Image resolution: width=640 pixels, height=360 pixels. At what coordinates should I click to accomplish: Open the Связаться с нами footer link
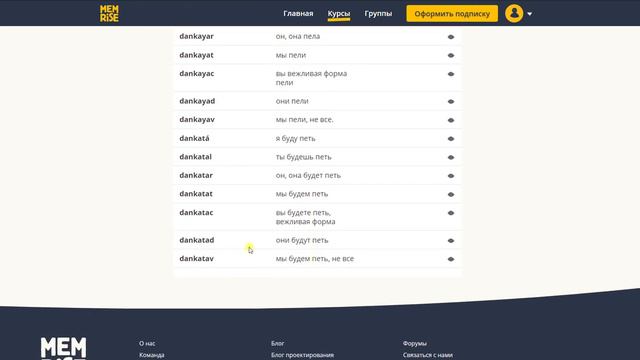pyautogui.click(x=428, y=355)
